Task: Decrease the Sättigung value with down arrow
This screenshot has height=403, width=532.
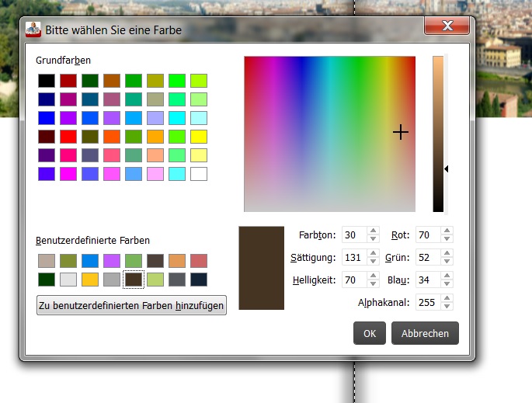Action: pyautogui.click(x=373, y=261)
